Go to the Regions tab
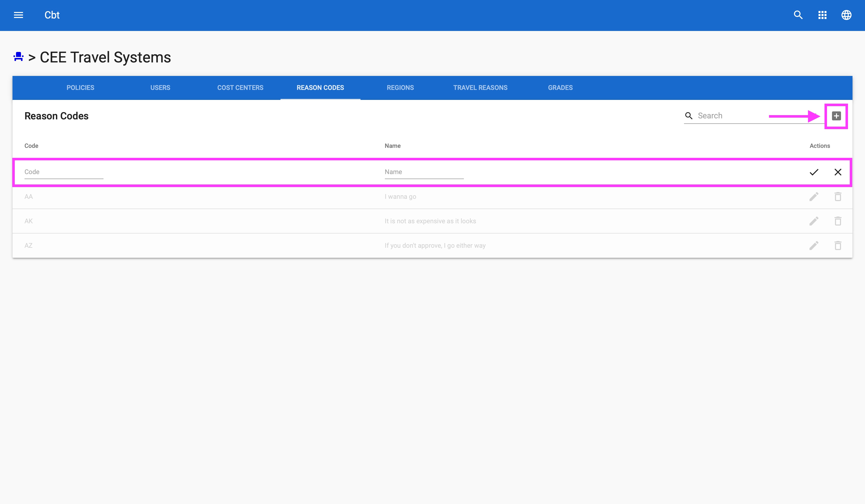 400,88
